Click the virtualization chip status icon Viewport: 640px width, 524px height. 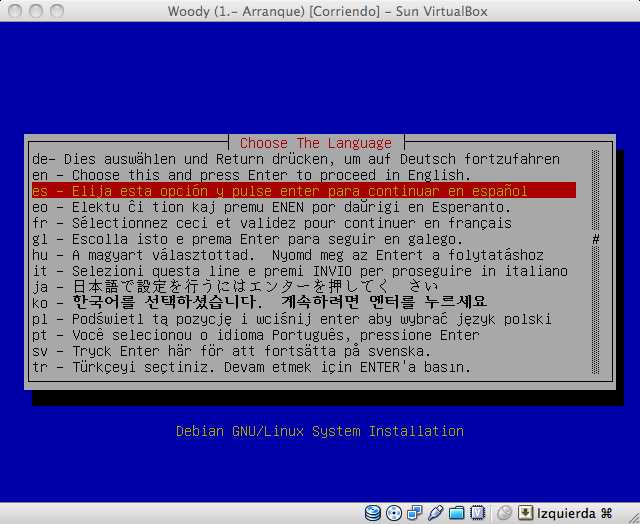(x=477, y=513)
